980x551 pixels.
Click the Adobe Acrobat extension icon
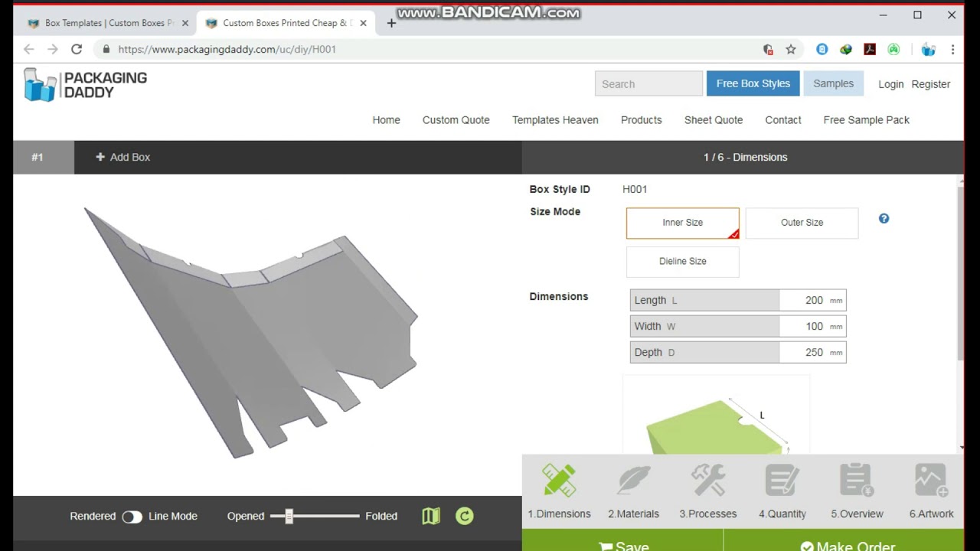point(870,49)
